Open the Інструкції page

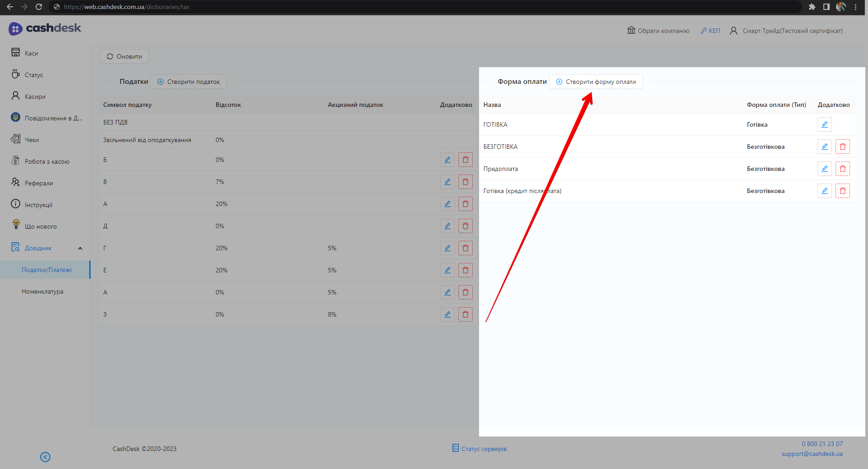[x=45, y=205]
